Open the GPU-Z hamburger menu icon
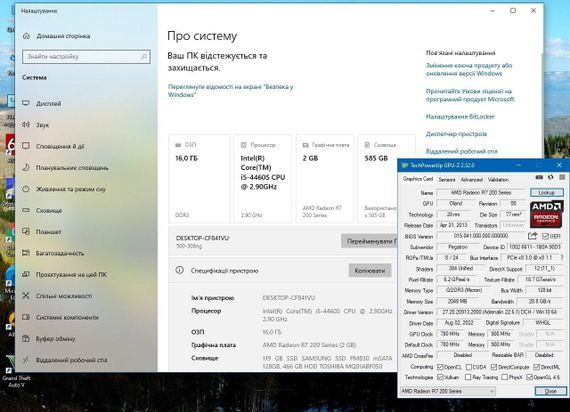Image resolution: width=570 pixels, height=412 pixels. tap(562, 177)
